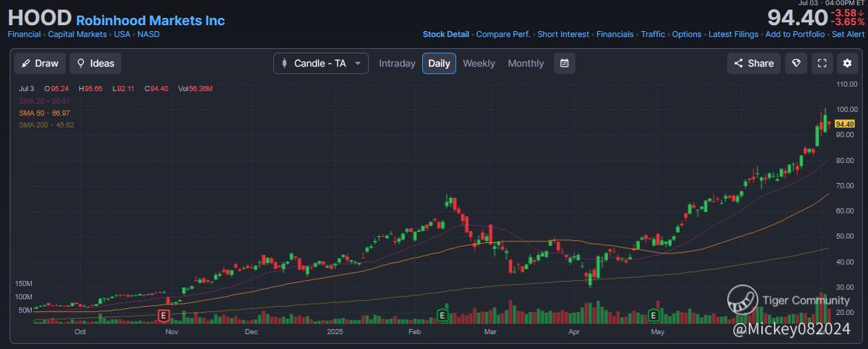Open Short Interest link
This screenshot has width=868, height=349.
click(564, 34)
